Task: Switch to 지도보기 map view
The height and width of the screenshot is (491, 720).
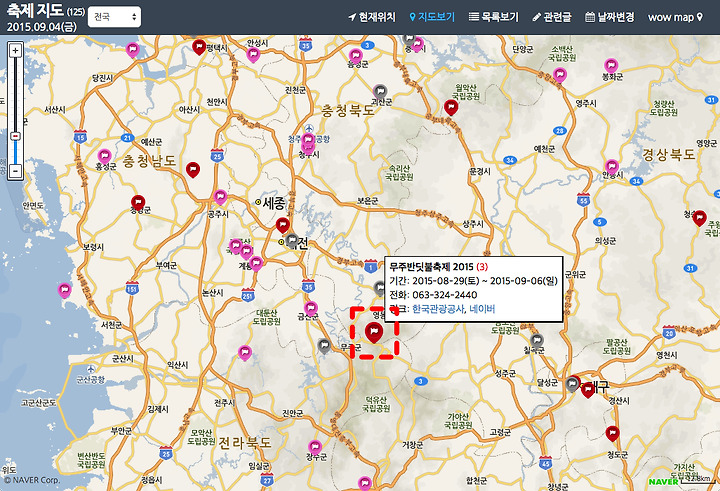Action: [x=432, y=17]
